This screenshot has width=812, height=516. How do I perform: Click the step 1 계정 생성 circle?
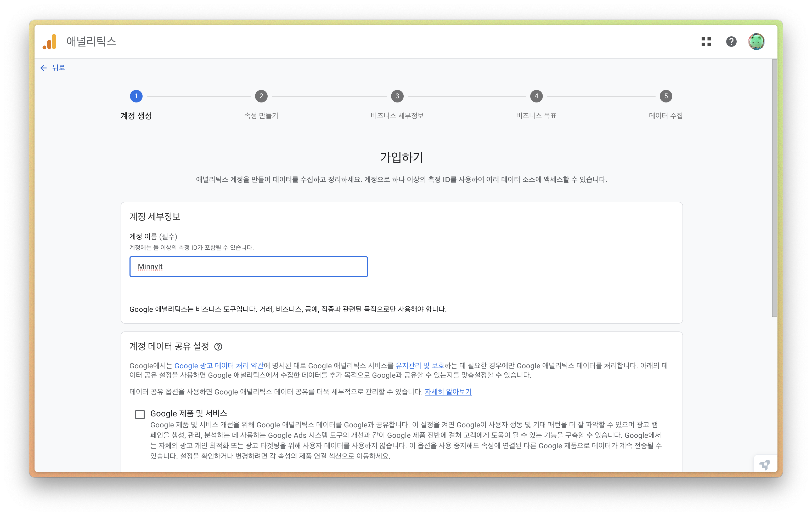(136, 96)
